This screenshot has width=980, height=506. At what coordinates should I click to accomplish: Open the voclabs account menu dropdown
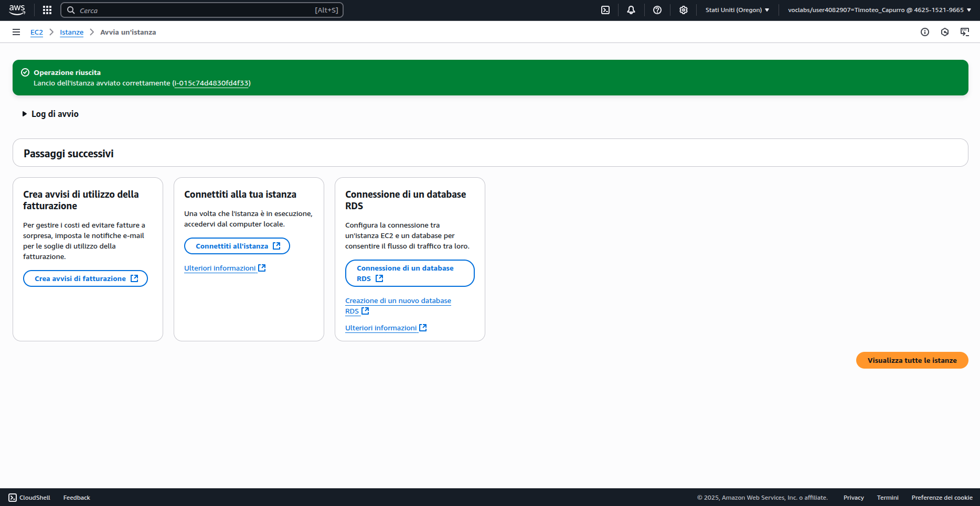(879, 10)
